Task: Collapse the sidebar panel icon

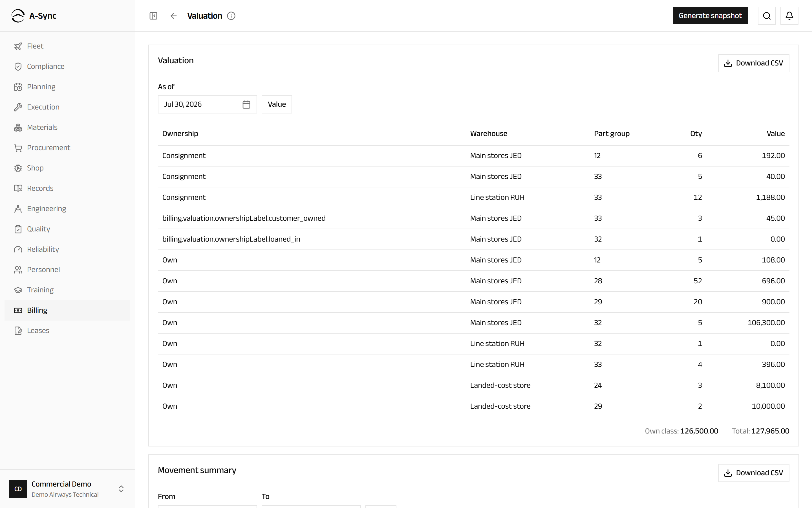Action: [153, 16]
